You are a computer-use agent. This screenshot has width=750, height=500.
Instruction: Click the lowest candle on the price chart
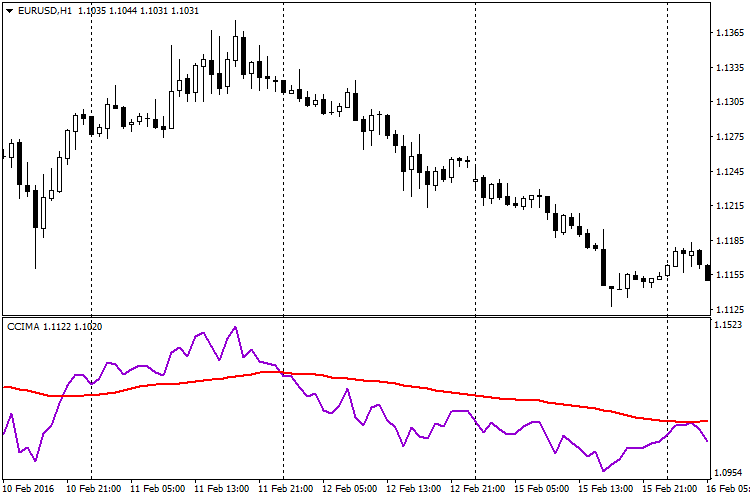click(x=611, y=297)
